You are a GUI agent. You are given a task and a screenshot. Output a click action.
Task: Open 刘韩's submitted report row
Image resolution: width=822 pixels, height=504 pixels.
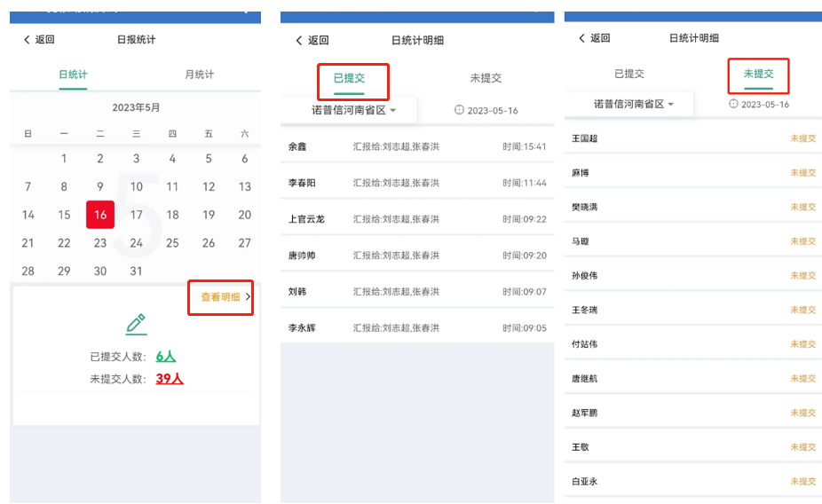pyautogui.click(x=417, y=291)
